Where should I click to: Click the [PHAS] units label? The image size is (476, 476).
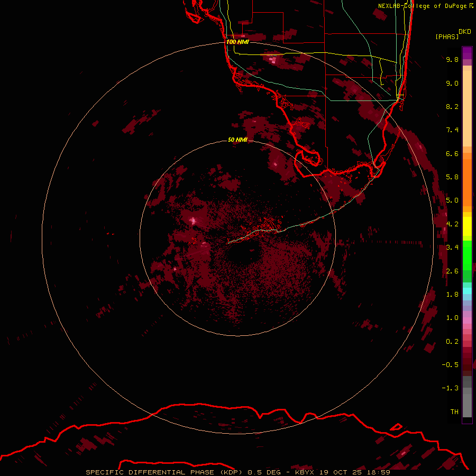[x=447, y=37]
